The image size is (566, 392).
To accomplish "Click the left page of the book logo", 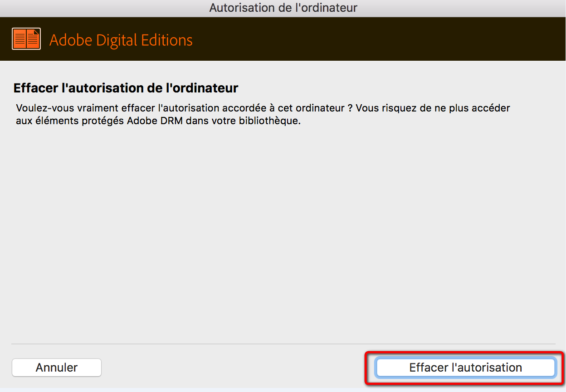I will point(20,39).
